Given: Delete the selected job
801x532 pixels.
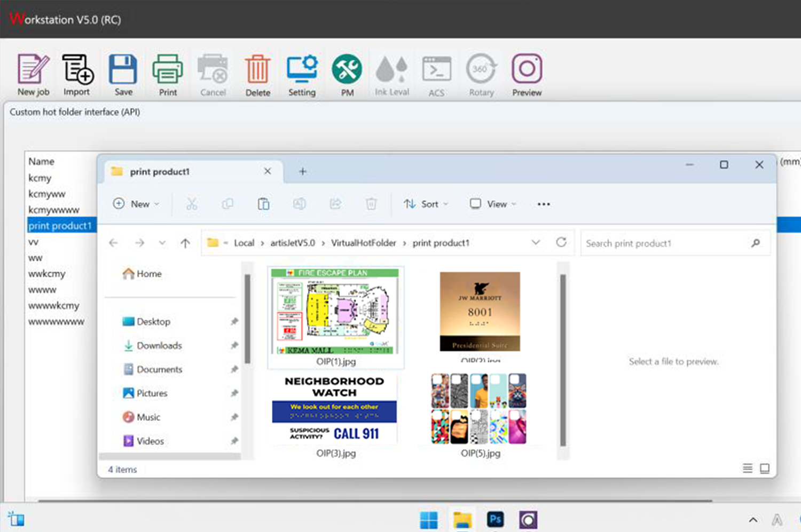Looking at the screenshot, I should (257, 74).
